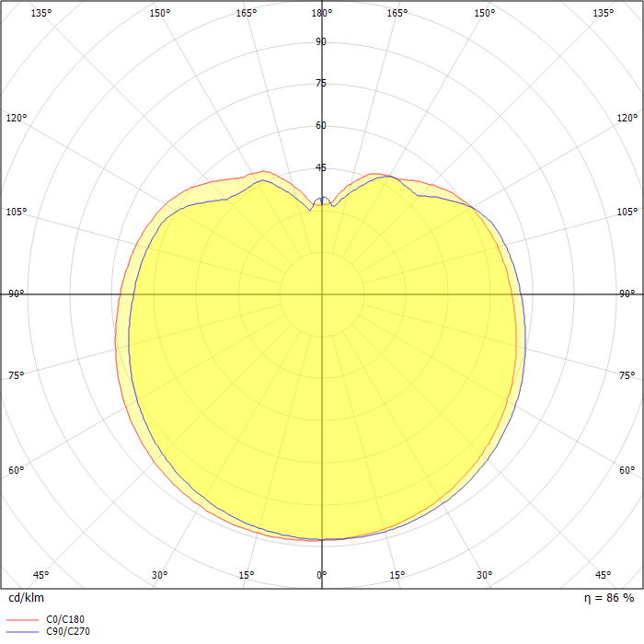Click the blue C90/C270 legend line
This screenshot has height=644, width=644.
tap(23, 632)
